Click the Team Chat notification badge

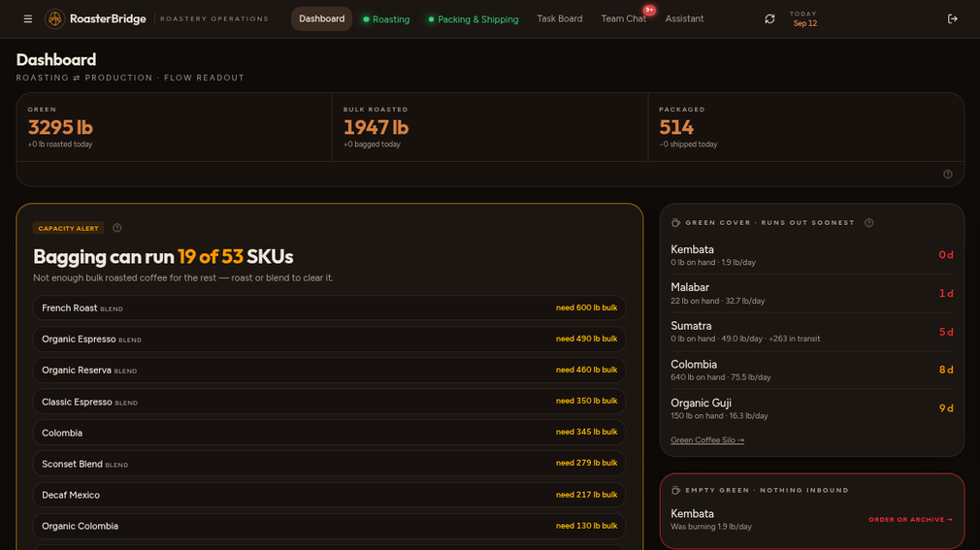pyautogui.click(x=649, y=10)
